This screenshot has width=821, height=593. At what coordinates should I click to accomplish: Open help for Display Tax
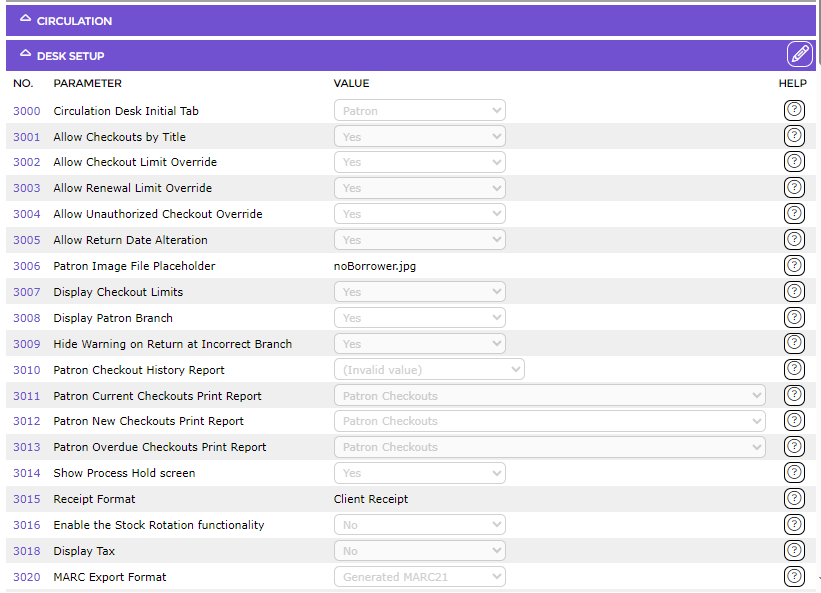click(x=794, y=551)
